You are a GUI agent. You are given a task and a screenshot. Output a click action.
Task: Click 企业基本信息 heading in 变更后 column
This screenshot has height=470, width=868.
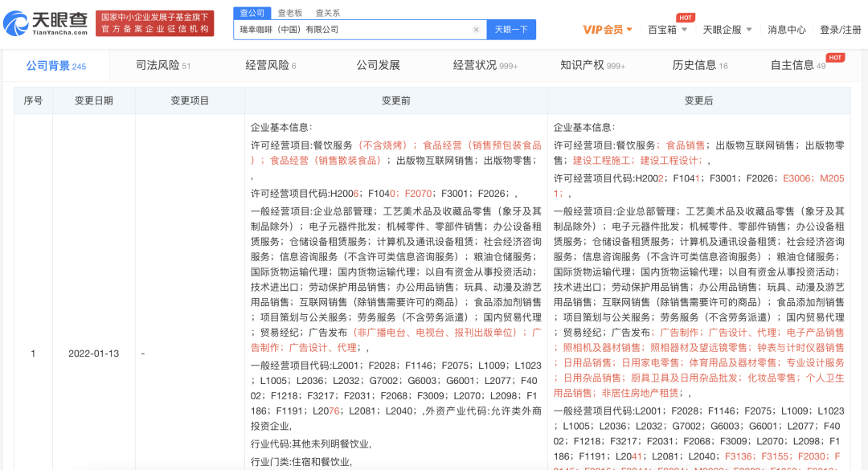coord(584,127)
